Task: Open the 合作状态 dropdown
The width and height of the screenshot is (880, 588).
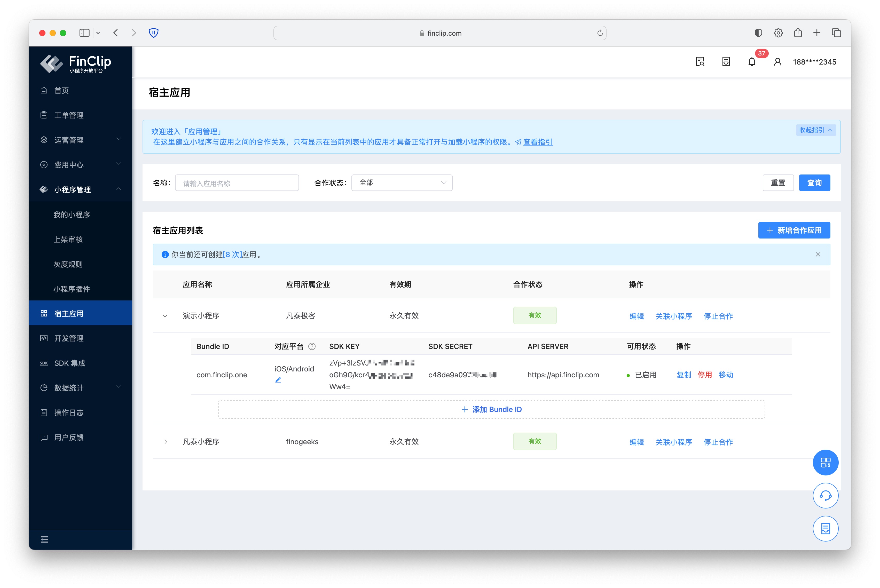Action: [402, 183]
